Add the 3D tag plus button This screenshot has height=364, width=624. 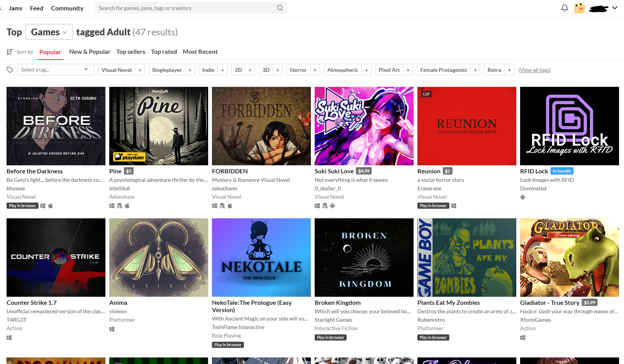click(278, 70)
